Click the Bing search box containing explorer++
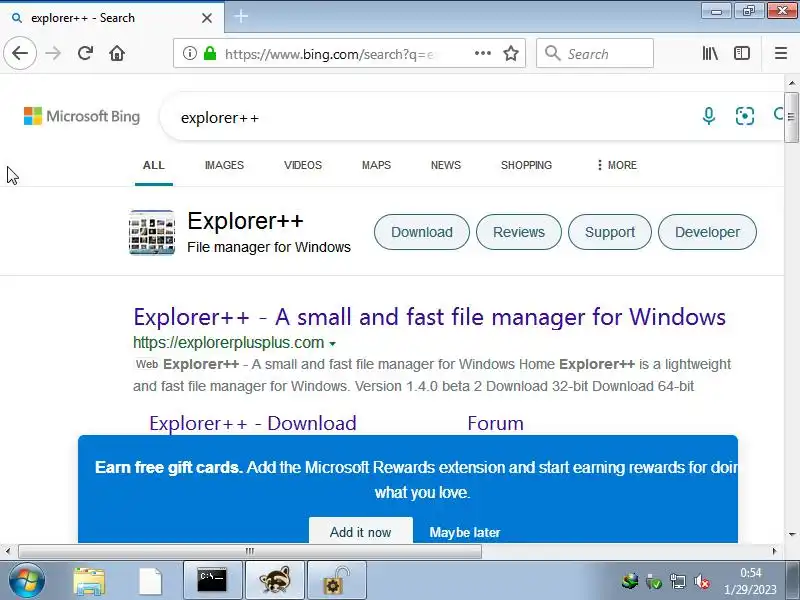800x600 pixels. 429,117
